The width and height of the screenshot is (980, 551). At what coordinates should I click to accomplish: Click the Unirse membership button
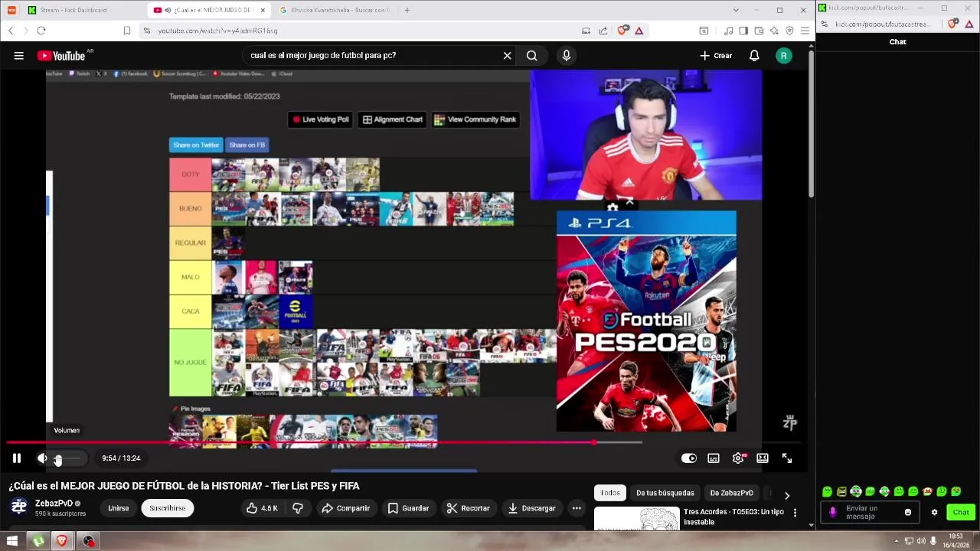click(119, 508)
